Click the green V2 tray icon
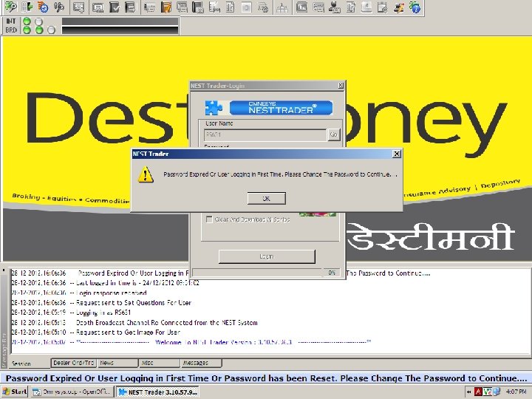532x399 pixels. (x=487, y=392)
